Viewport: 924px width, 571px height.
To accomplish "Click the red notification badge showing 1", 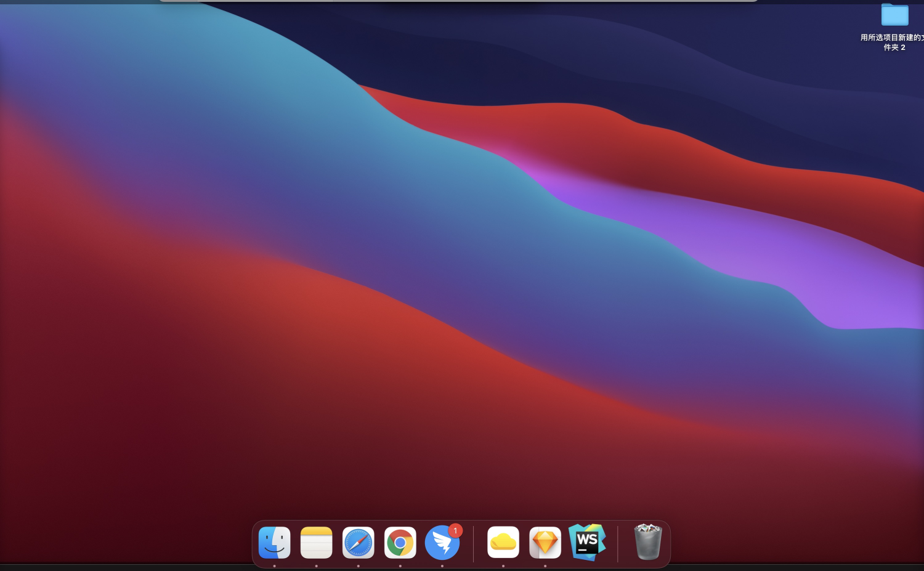I will 455,530.
